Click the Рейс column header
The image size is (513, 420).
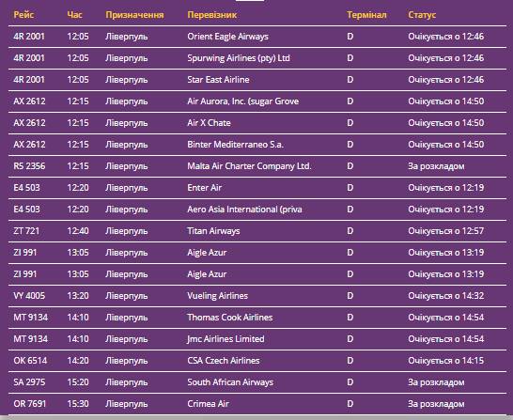click(x=23, y=15)
